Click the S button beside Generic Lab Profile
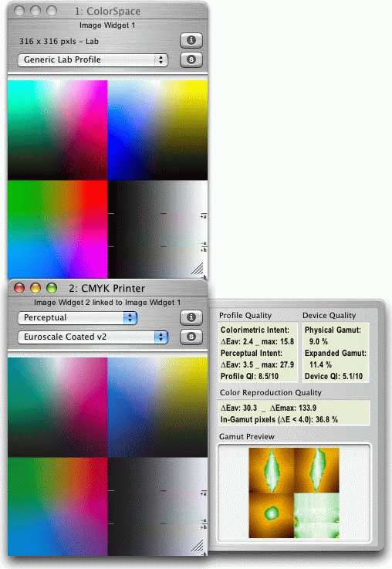The image size is (392, 569). 191,59
